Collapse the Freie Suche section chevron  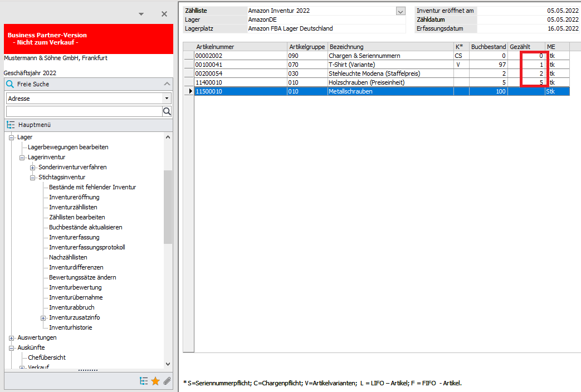[x=167, y=84]
